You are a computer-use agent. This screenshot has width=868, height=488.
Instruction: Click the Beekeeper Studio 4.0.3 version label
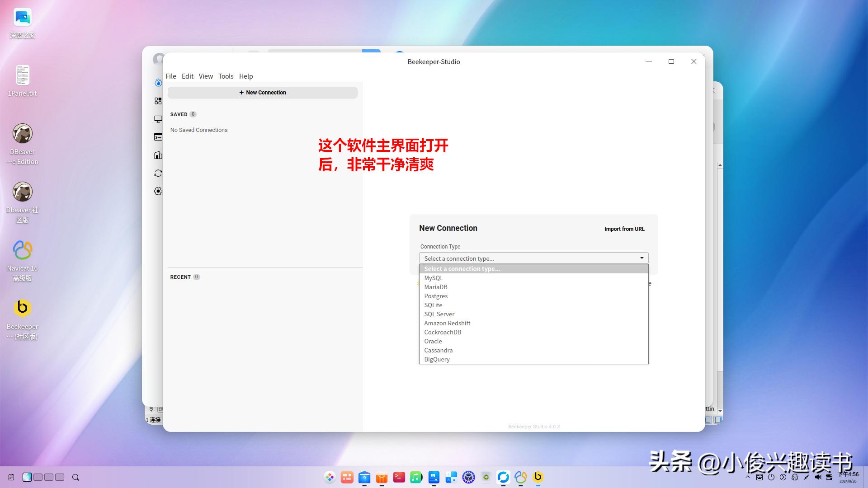click(533, 427)
